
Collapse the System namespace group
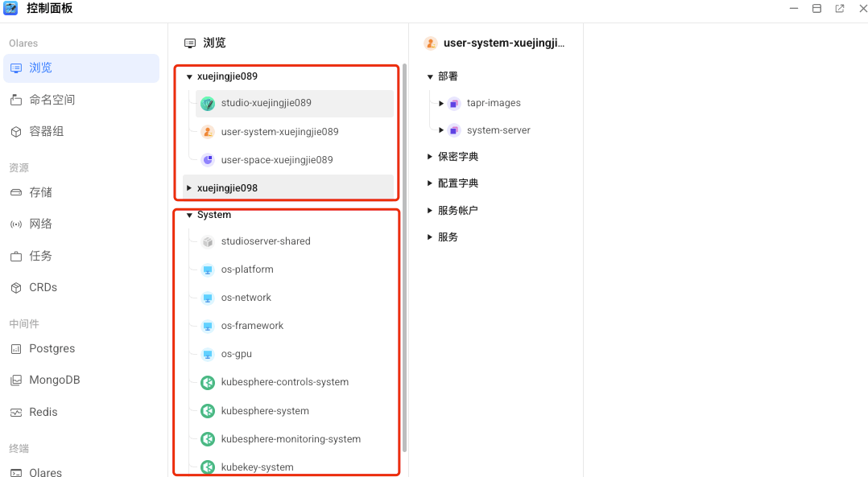click(189, 214)
